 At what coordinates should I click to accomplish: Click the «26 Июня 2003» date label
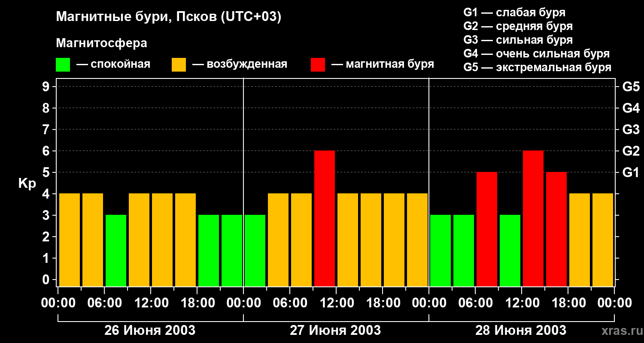[x=150, y=331]
